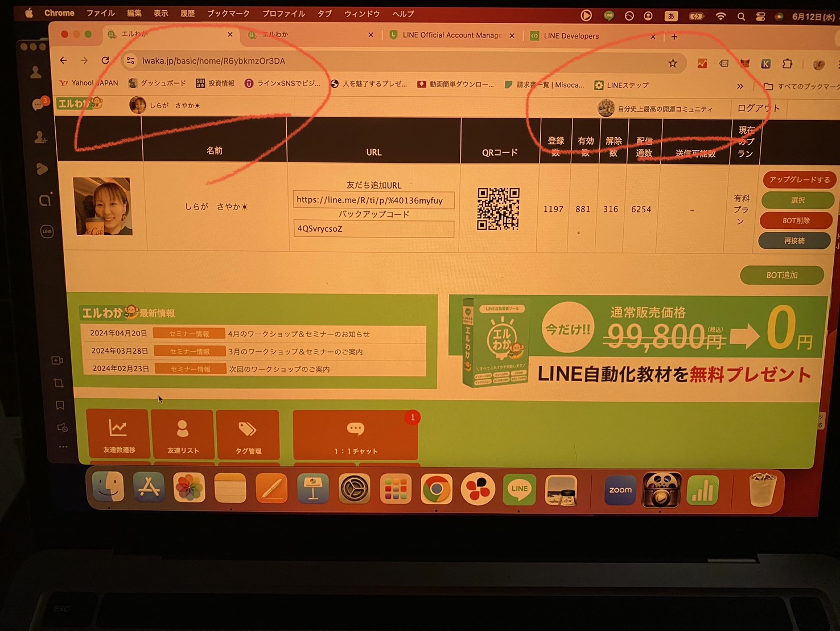840x631 pixels.
Task: Switch to LINE Official Account Manager tab
Action: [451, 35]
